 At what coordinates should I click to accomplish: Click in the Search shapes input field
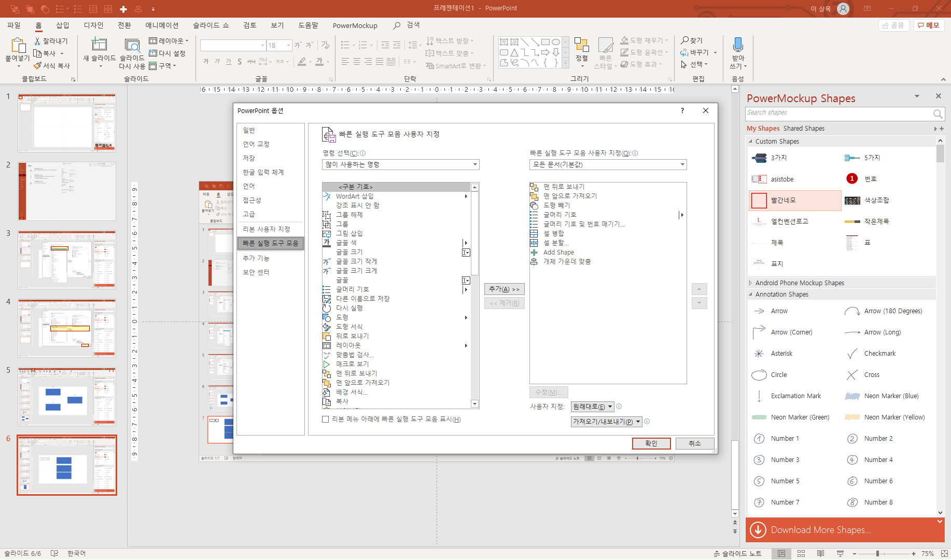[x=839, y=114]
